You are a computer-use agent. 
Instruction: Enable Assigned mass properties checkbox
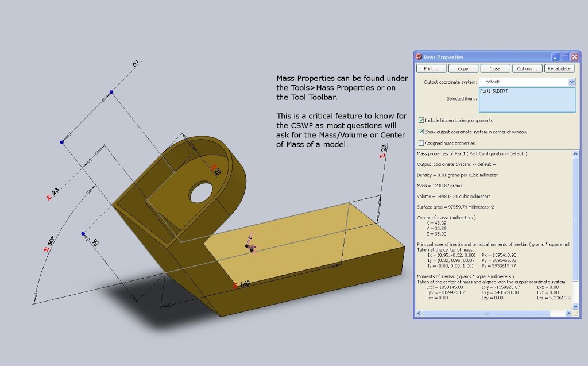[421, 143]
